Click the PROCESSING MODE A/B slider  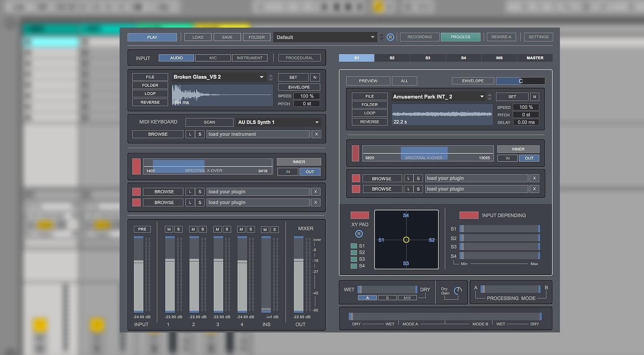tap(510, 289)
